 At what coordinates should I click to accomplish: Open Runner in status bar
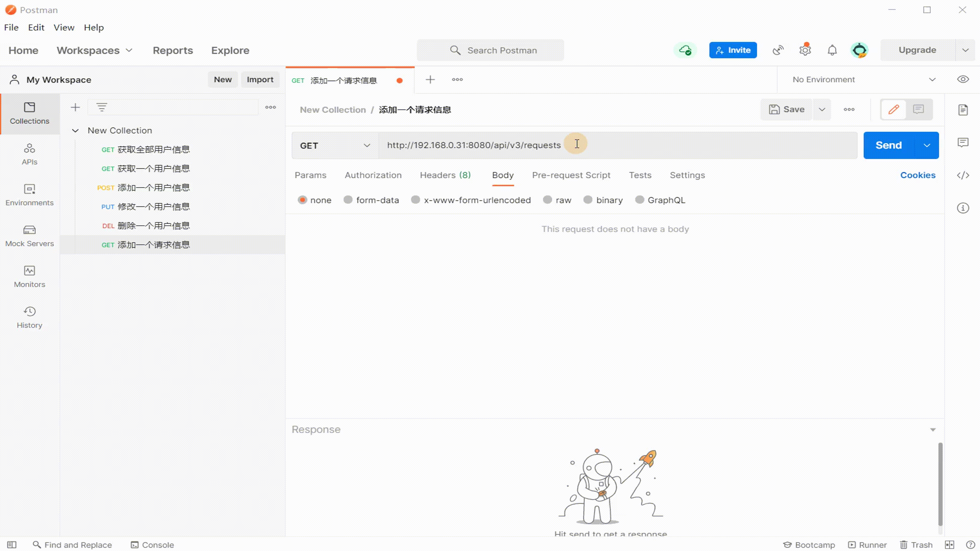pyautogui.click(x=867, y=545)
